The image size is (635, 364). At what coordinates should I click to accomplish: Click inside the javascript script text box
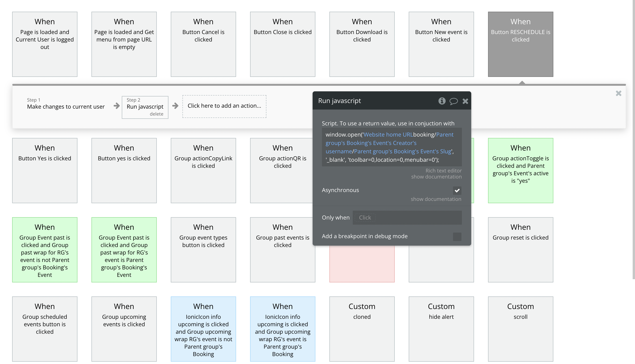click(391, 147)
